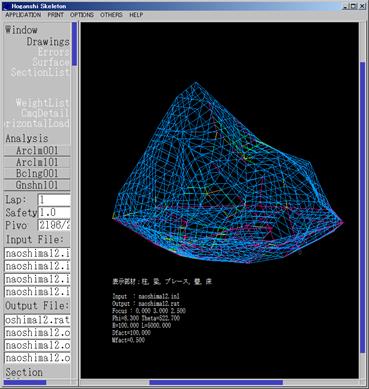Select the SectionList entry
The width and height of the screenshot is (369, 389).
click(x=40, y=72)
